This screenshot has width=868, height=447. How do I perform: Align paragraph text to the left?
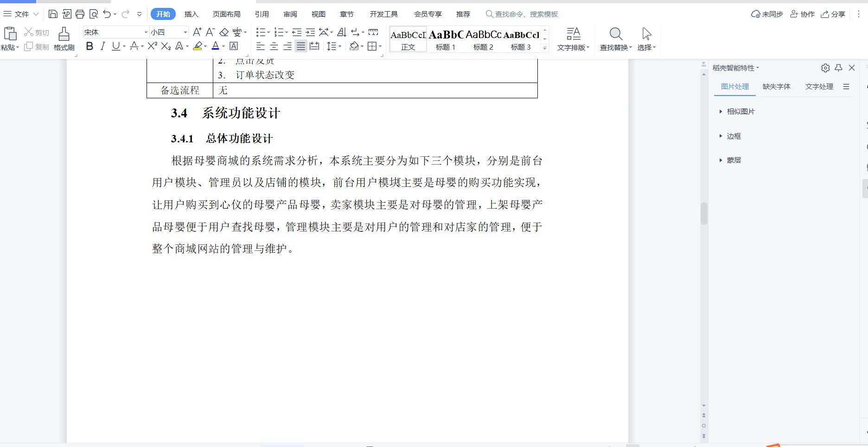coord(261,46)
